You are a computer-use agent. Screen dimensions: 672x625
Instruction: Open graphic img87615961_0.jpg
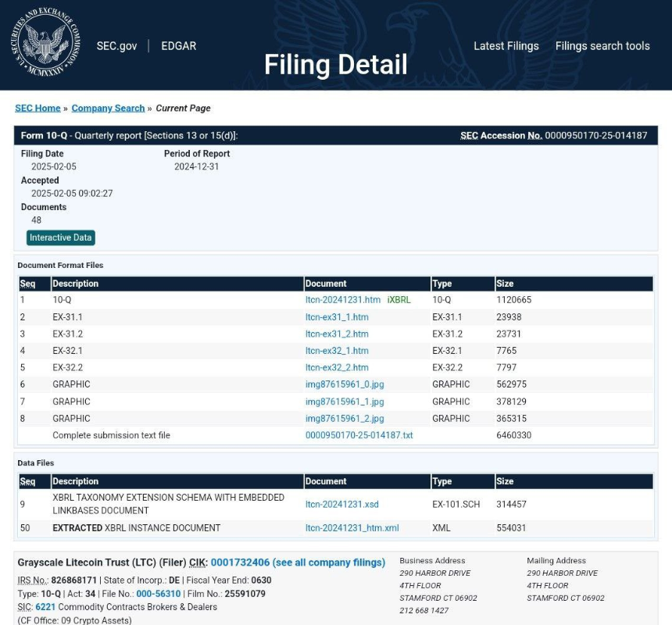345,384
